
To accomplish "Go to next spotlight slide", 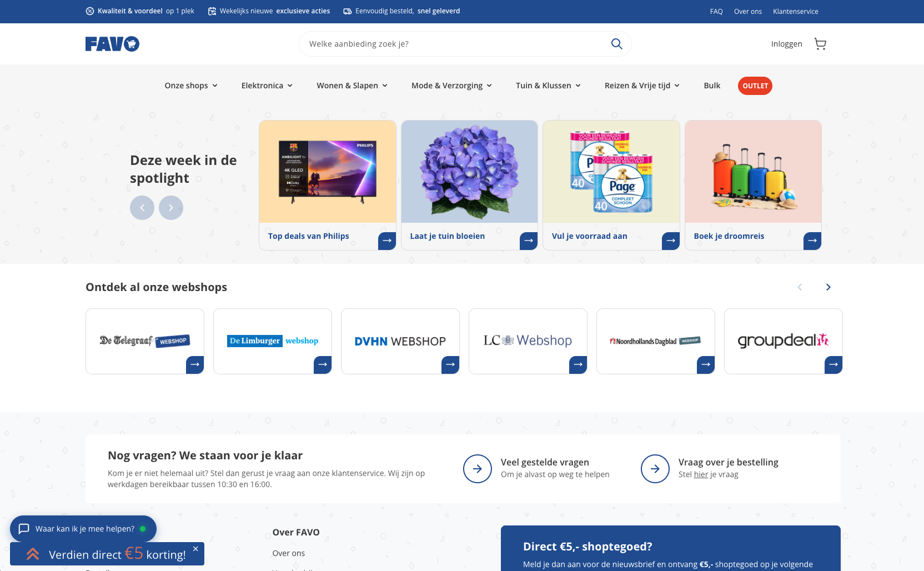I will pos(171,208).
